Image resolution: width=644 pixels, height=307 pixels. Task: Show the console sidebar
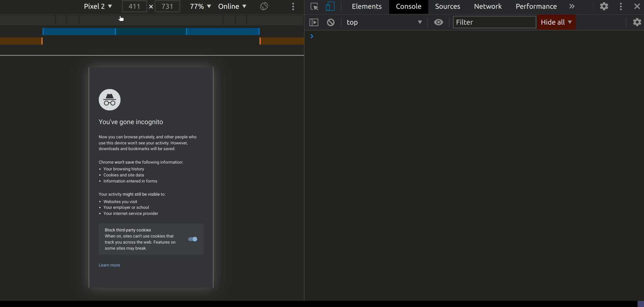[314, 22]
